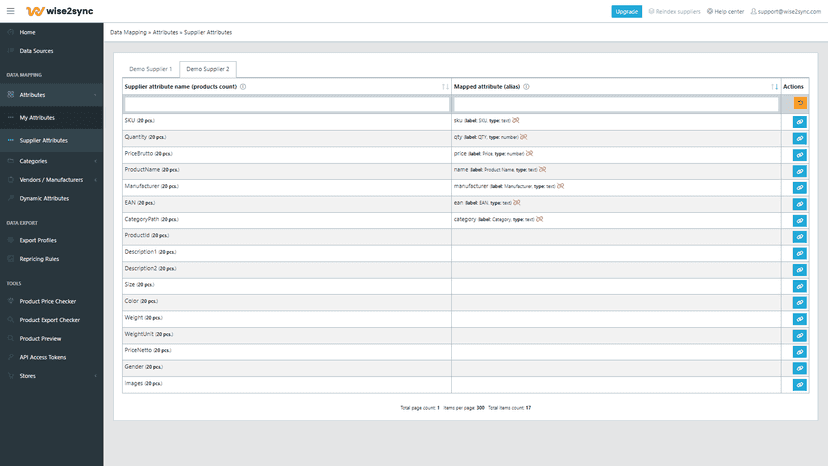Screen dimensions: 828x466
Task: Click link action for ProductName row
Action: pyautogui.click(x=799, y=171)
